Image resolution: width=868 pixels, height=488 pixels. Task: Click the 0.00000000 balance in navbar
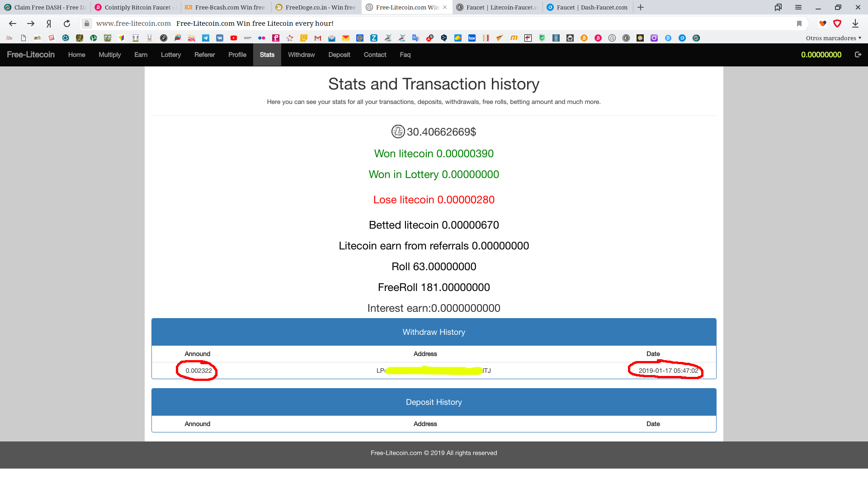(x=821, y=55)
